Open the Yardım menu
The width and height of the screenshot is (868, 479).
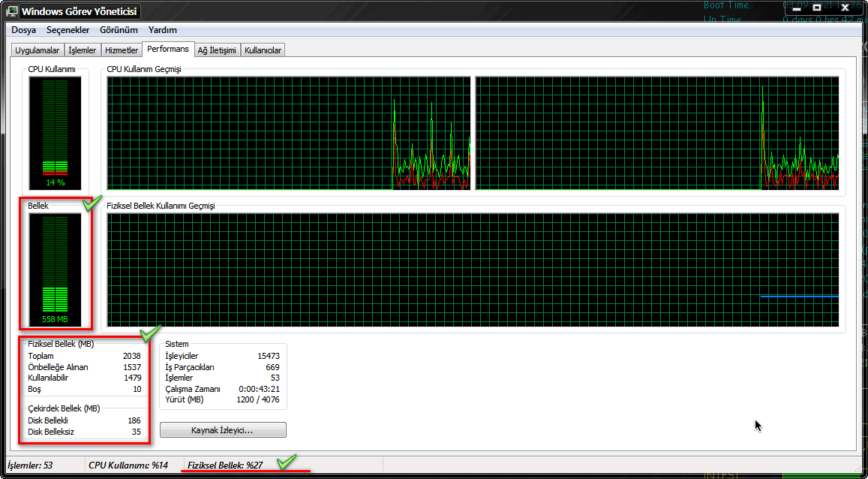click(x=162, y=30)
